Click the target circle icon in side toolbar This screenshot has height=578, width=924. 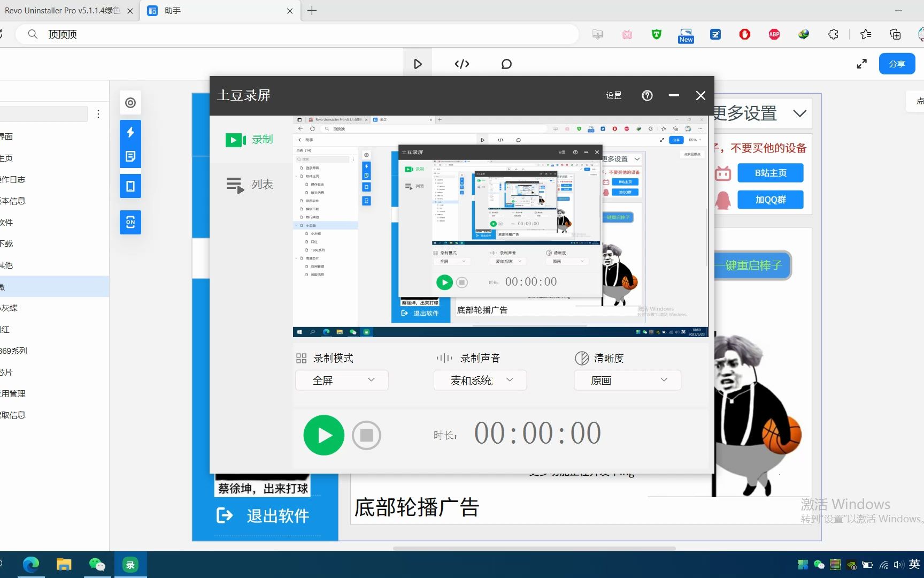pos(130,103)
